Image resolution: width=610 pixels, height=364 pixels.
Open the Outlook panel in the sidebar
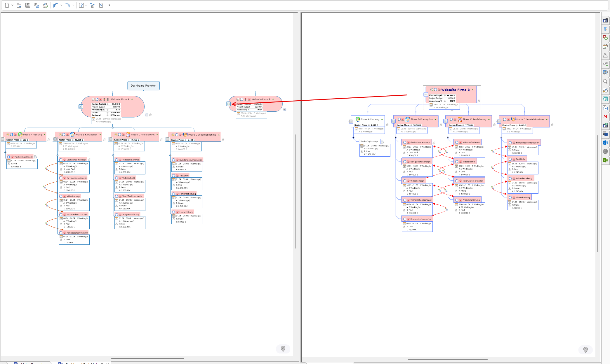[605, 143]
